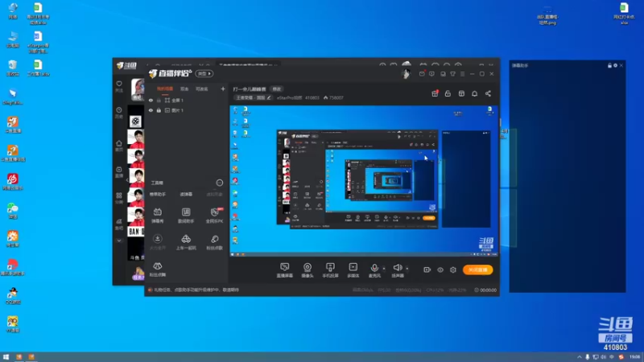
Task: Mute the microphone (麦克风)
Action: pos(374,270)
